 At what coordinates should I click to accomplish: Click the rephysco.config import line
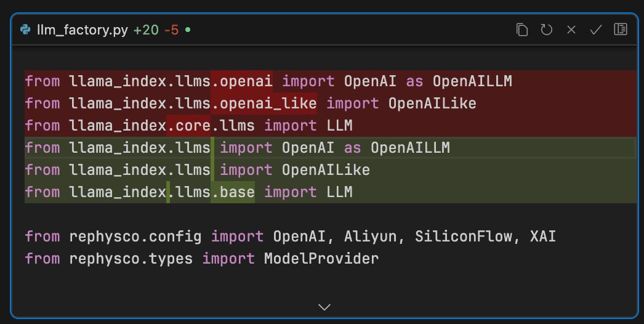291,237
